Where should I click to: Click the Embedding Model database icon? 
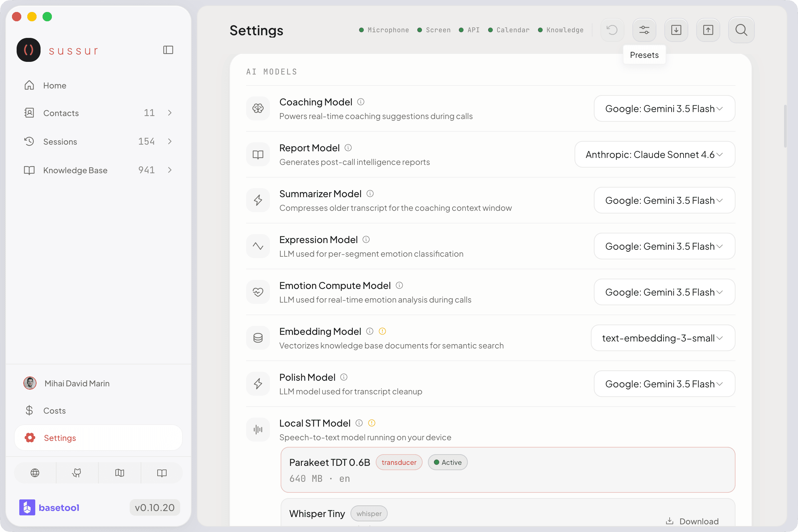point(258,338)
